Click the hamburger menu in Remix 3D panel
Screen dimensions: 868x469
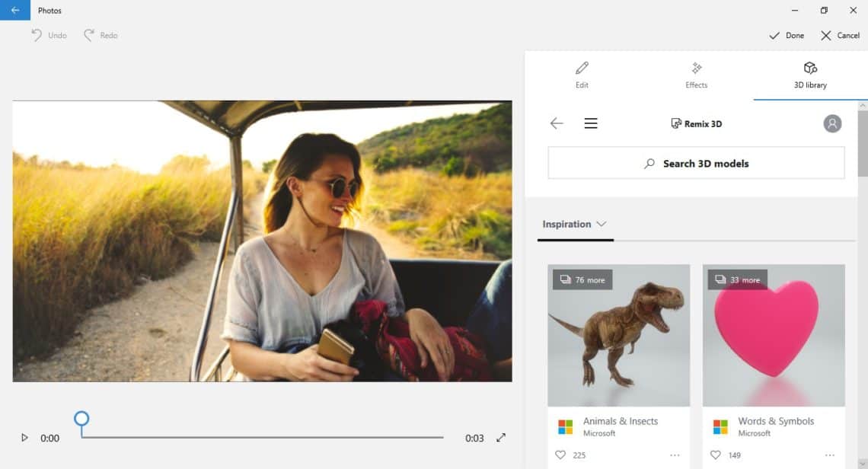coord(591,123)
